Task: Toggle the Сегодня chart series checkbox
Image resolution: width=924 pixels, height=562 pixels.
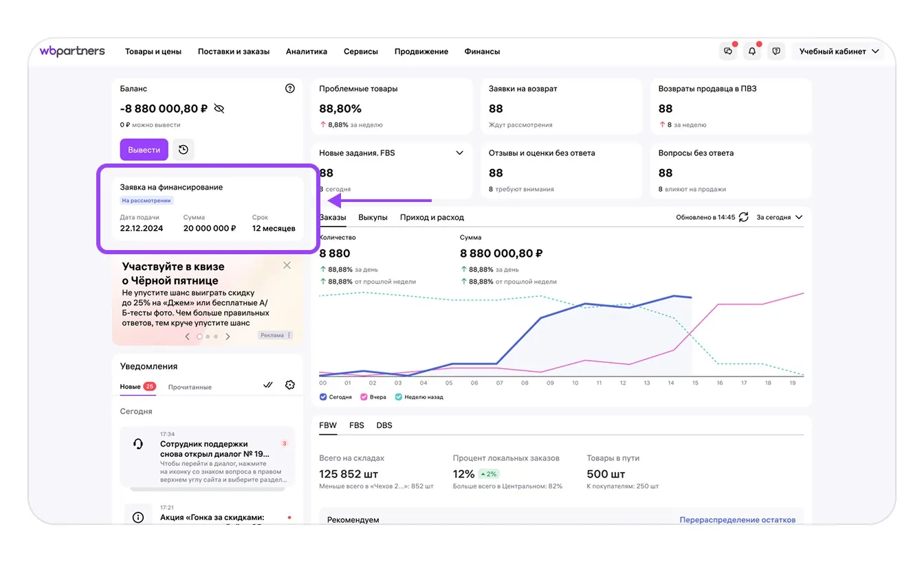Action: [x=324, y=397]
